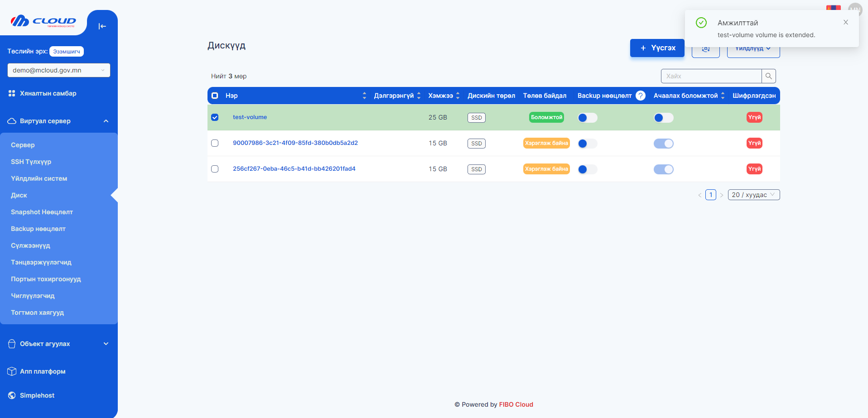
Task: Toggle bootable switch for disk 256cf267
Action: click(x=663, y=169)
